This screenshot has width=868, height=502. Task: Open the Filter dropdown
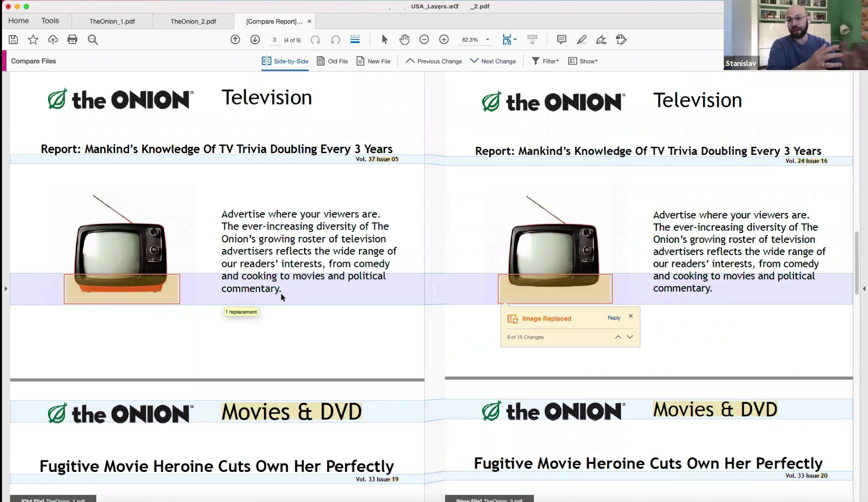[x=545, y=61]
